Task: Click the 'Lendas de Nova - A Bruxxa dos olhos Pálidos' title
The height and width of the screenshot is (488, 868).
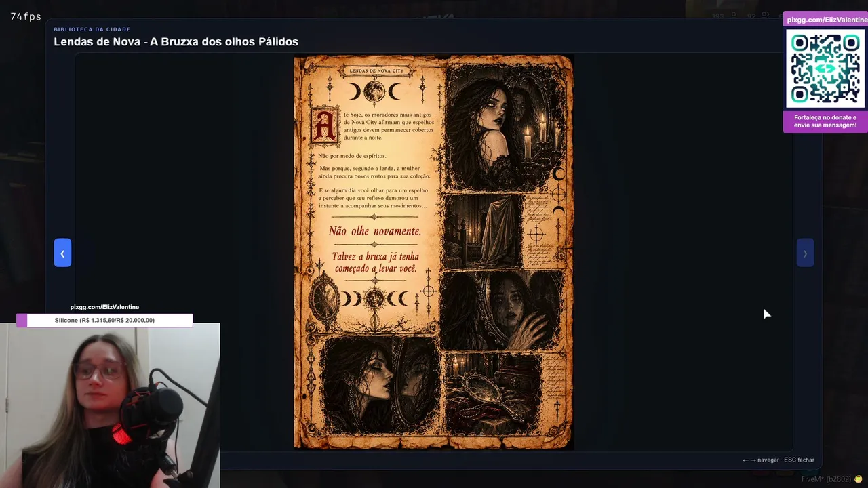Action: click(176, 42)
